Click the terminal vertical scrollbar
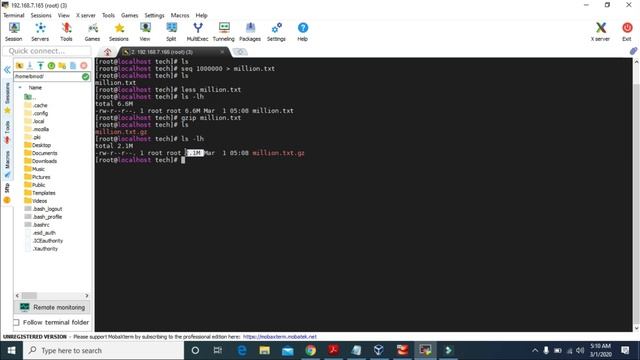Viewport: 640px width, 360px height. click(x=636, y=194)
